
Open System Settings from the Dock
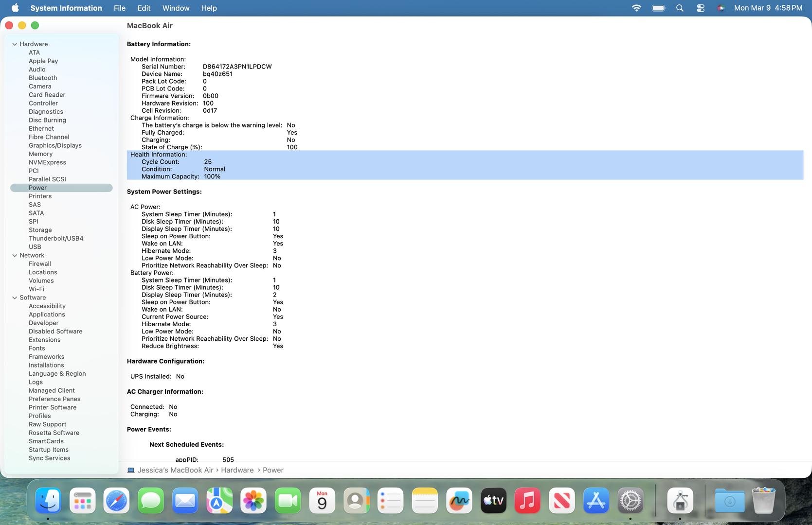pos(631,500)
